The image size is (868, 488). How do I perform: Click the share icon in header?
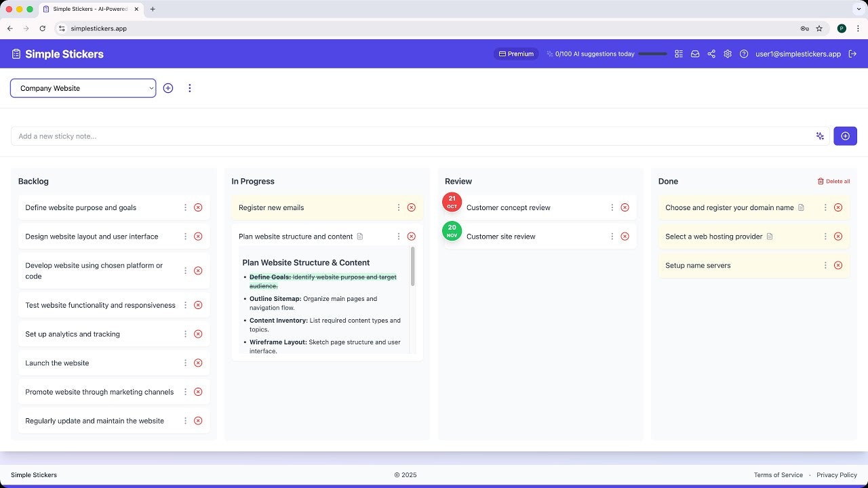[x=711, y=54]
